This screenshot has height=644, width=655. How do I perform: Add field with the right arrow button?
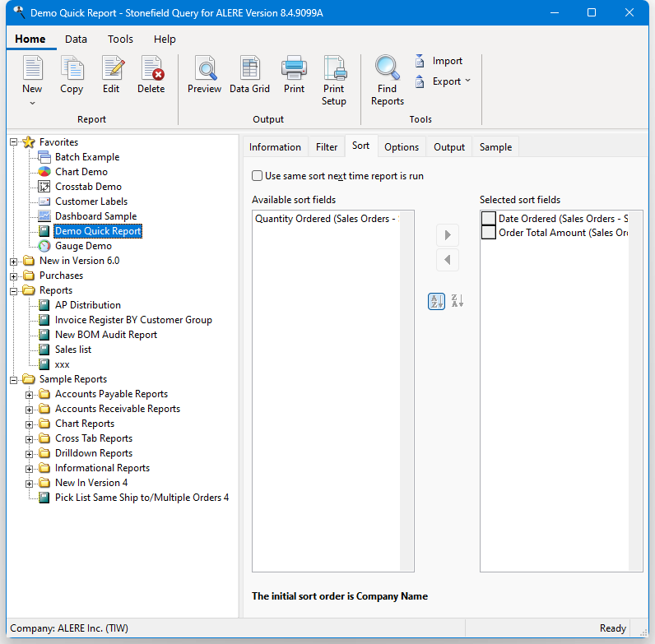[448, 235]
